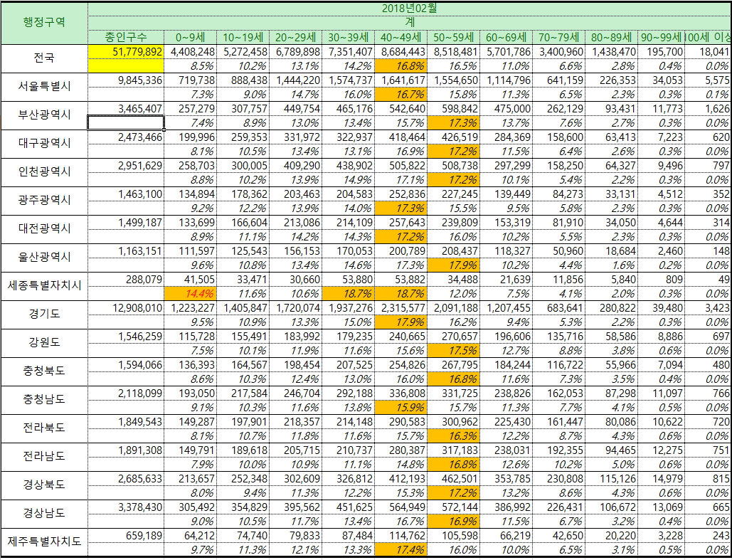
Task: Click the 대전광역시 row label
Action: 44,229
